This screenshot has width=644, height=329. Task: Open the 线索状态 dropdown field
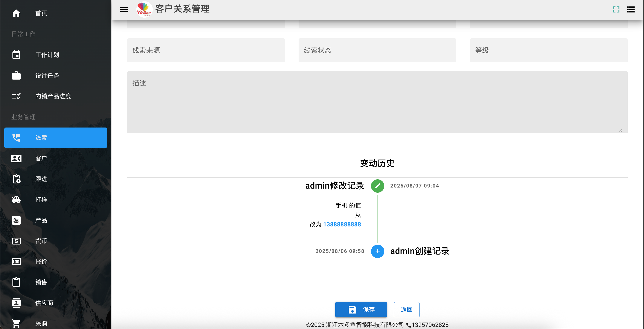coord(377,50)
